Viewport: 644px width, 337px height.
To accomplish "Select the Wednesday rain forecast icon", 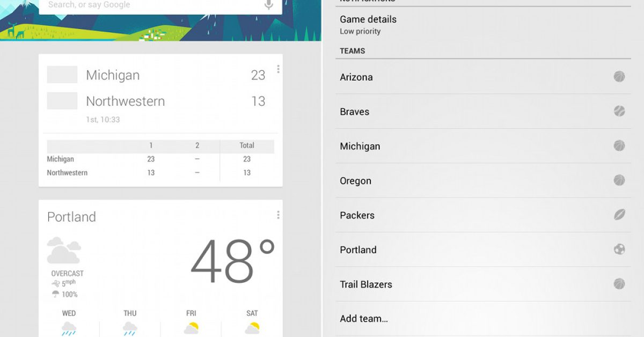I will pyautogui.click(x=69, y=328).
